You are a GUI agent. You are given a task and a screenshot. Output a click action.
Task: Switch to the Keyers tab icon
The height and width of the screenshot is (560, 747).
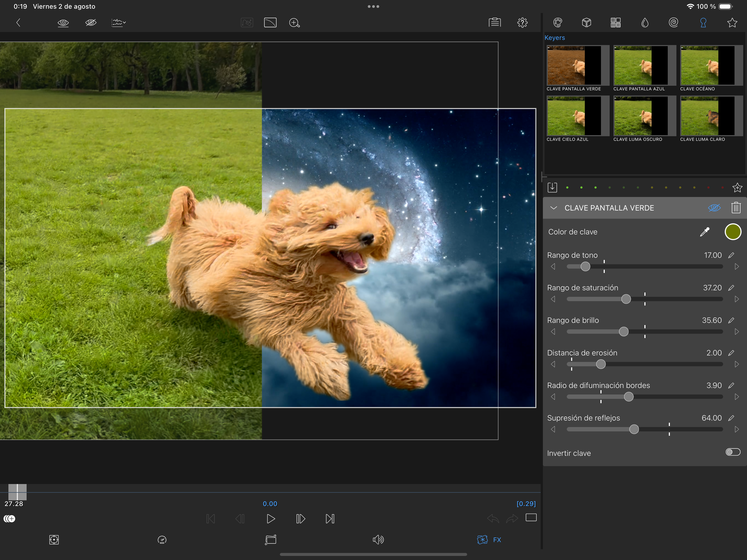703,23
